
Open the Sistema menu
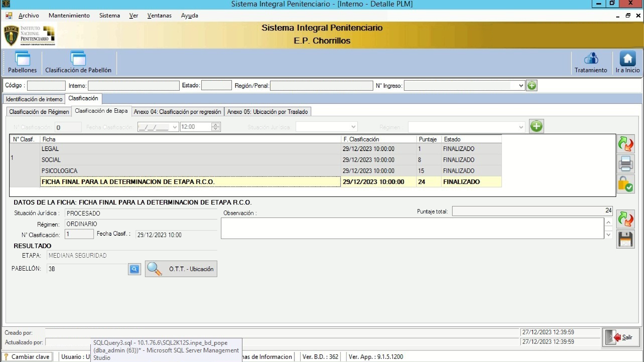(109, 16)
